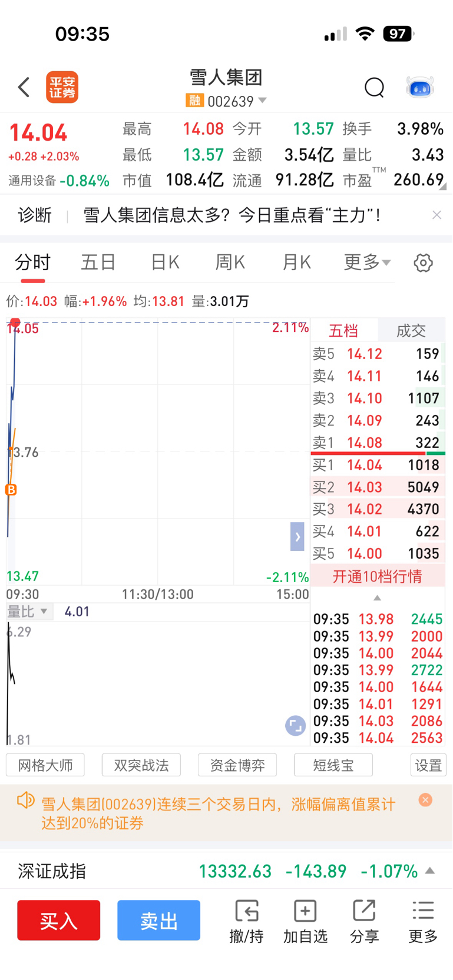Open 撤/持 cancel and holdings icon
This screenshot has height=980, width=453.
(x=246, y=922)
